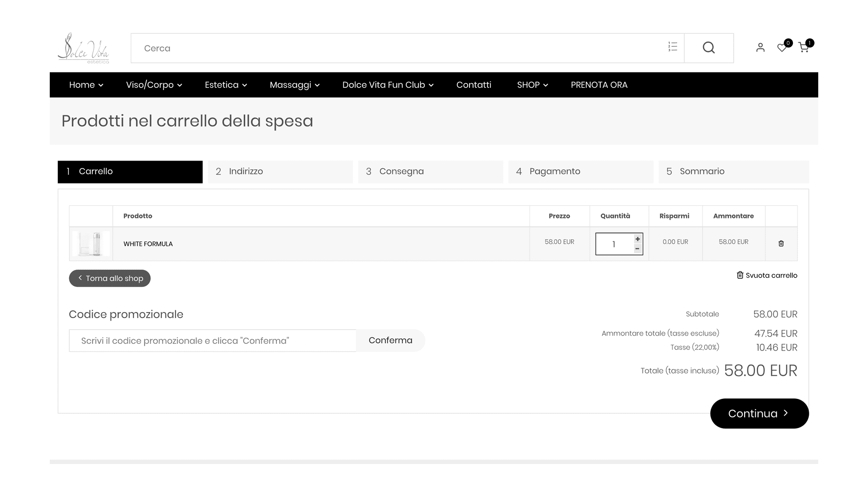The width and height of the screenshot is (868, 488).
Task: Open the search category list icon
Action: 673,47
